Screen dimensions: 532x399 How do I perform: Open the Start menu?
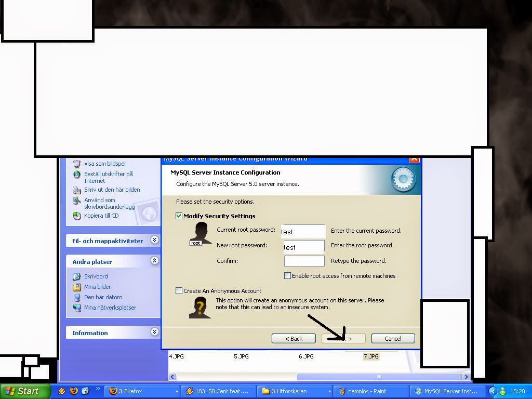tap(25, 391)
